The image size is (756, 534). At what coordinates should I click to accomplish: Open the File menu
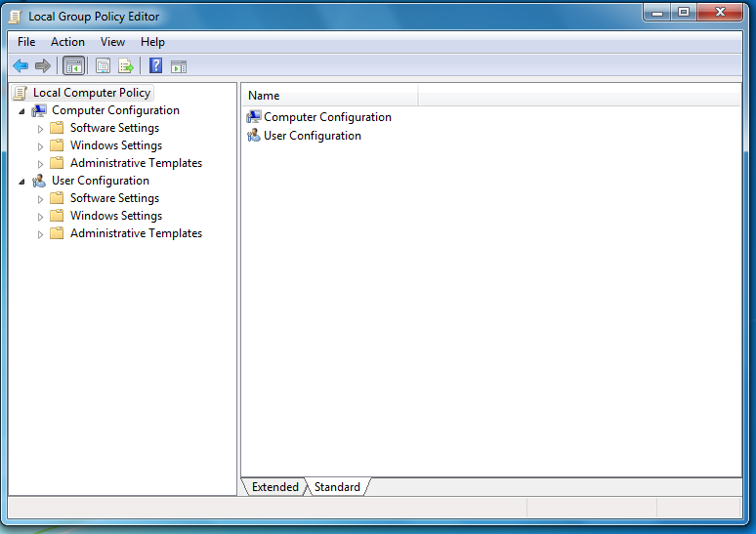point(26,42)
